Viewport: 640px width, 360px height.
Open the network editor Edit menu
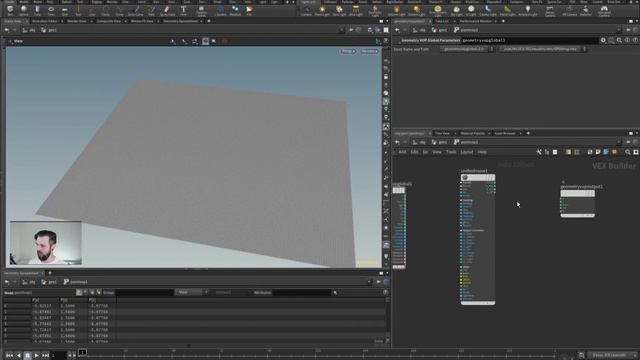click(x=414, y=152)
